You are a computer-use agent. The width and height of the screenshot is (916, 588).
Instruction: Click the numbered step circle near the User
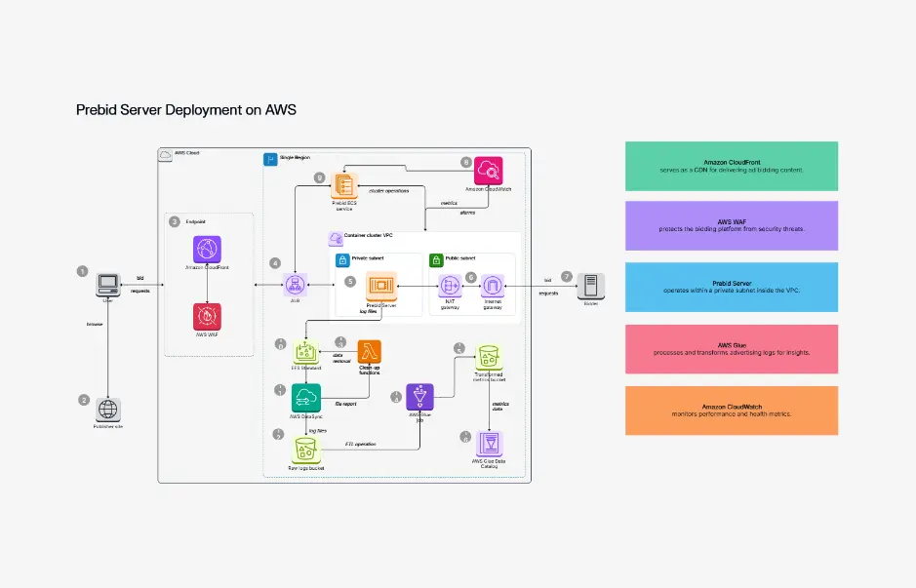pos(83,272)
